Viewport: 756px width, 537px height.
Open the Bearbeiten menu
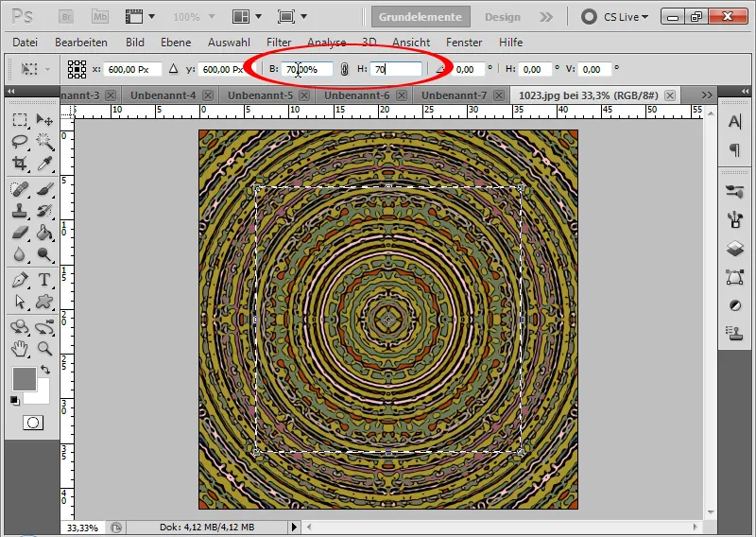tap(81, 43)
